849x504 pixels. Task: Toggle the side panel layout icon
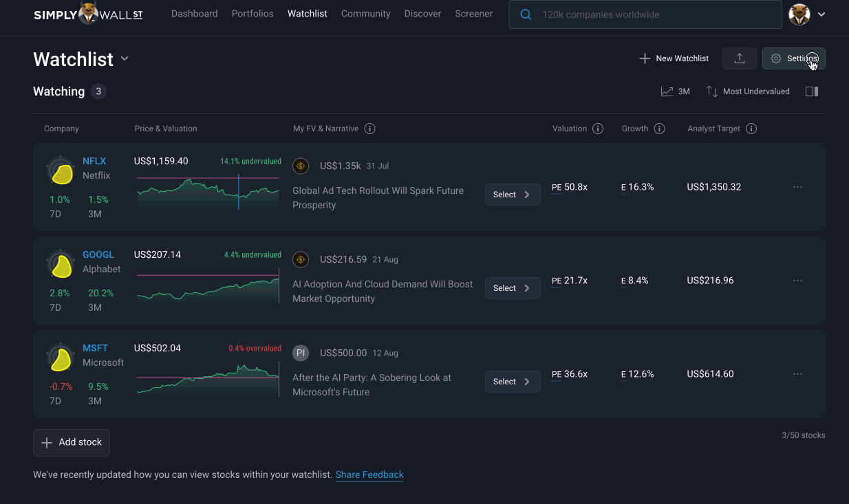(812, 91)
